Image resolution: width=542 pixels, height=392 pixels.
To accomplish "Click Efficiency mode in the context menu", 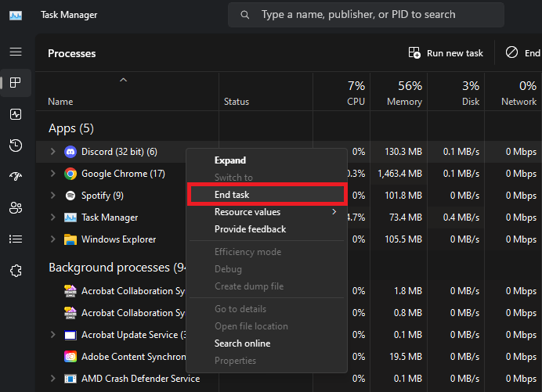I will (266, 252).
